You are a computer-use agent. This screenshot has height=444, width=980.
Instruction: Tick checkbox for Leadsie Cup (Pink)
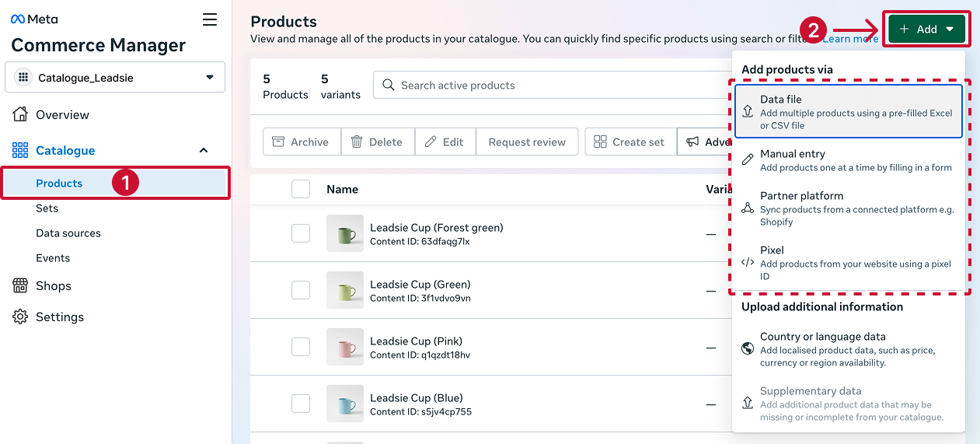301,347
